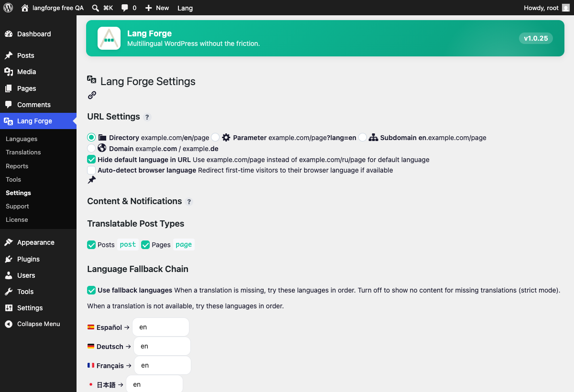Click the "page" slug tag
This screenshot has width=574, height=392.
coord(184,244)
